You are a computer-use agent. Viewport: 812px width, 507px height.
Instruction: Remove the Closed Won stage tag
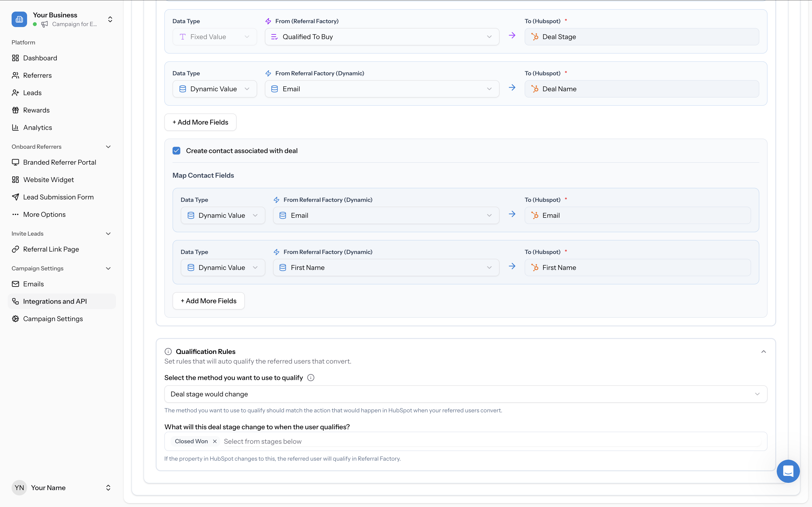click(215, 441)
